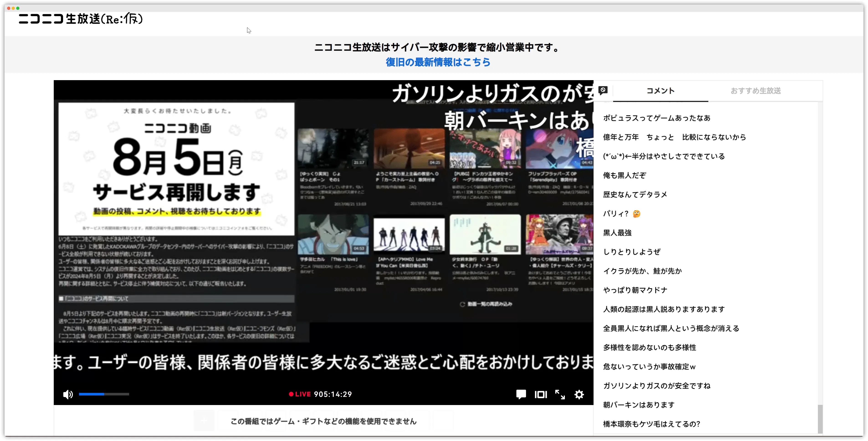Image resolution: width=868 pixels, height=441 pixels.
Task: Click comment やっぱり朝マクドナ
Action: coord(635,290)
